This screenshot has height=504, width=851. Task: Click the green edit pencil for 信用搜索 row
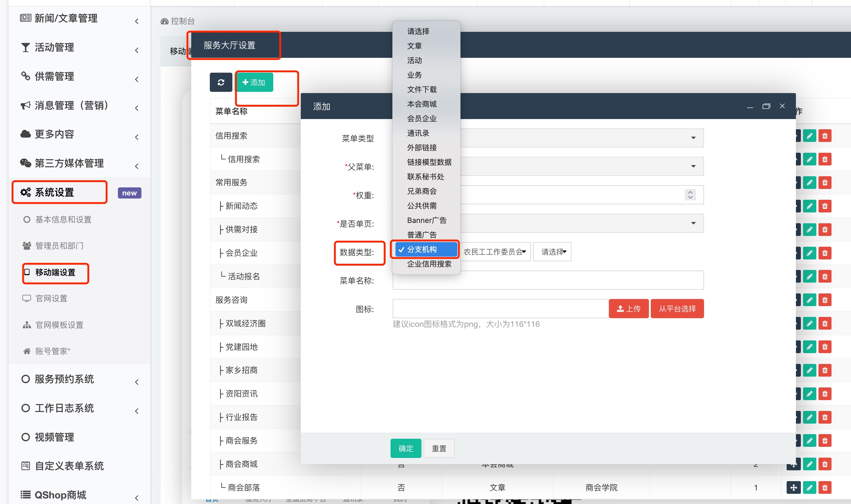809,136
